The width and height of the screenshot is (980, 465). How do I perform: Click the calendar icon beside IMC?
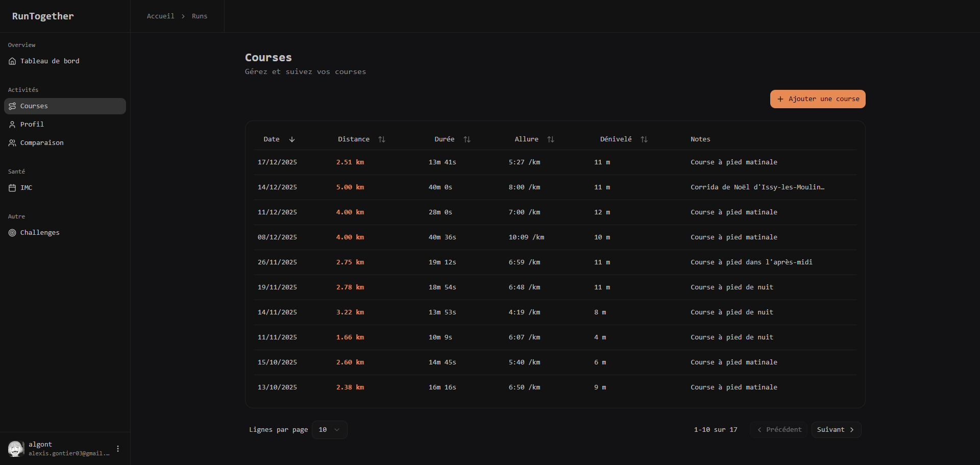pos(12,188)
